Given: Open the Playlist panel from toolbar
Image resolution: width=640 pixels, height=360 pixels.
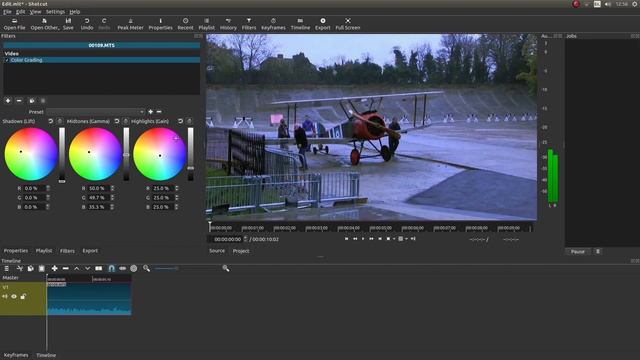Looking at the screenshot, I should [207, 24].
